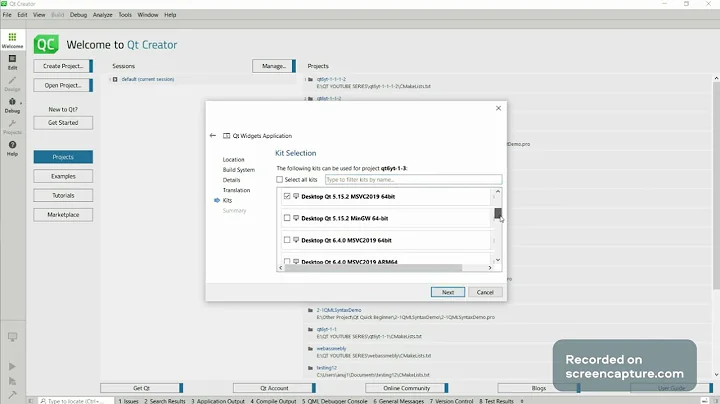Open the Window menu

coord(148,15)
